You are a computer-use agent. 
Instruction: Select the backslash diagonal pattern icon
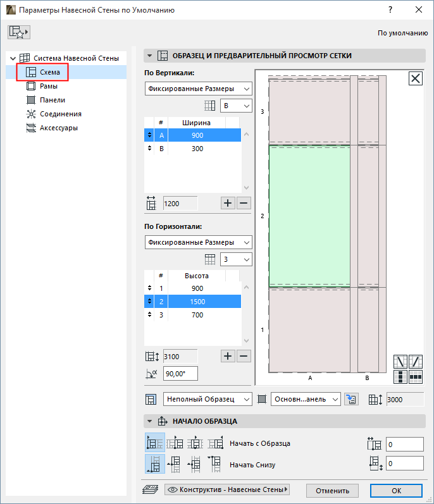click(x=400, y=362)
